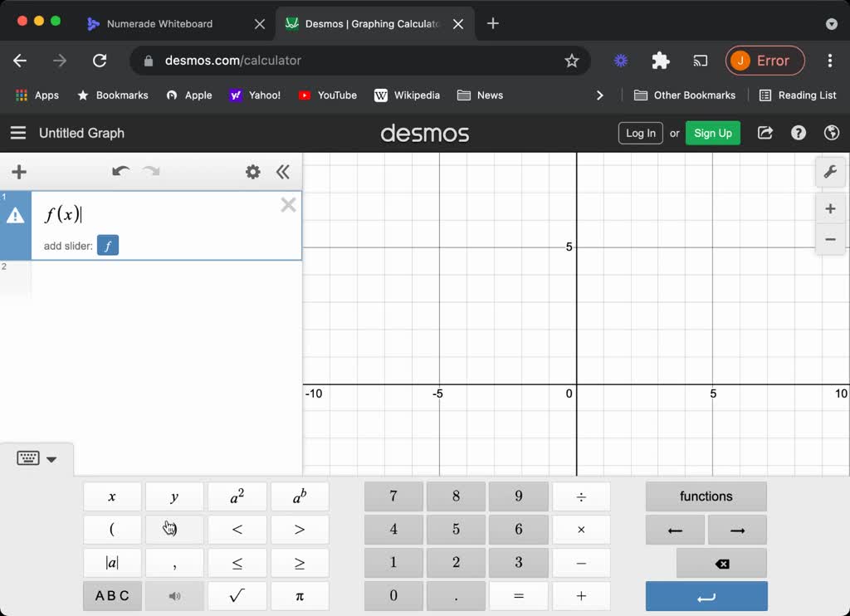Open the Wikipedia bookmark
This screenshot has height=616, width=850.
pos(407,95)
